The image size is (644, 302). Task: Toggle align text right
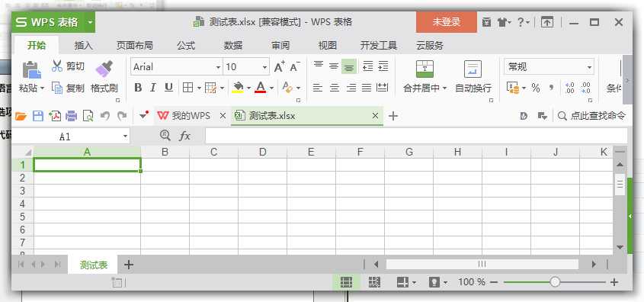351,88
